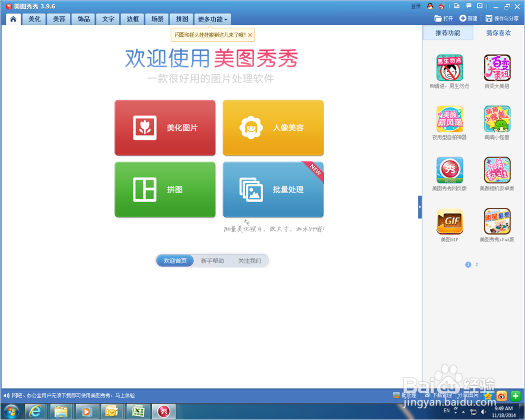Go to the home tab icon
Screen dimensions: 525x420
click(x=14, y=19)
